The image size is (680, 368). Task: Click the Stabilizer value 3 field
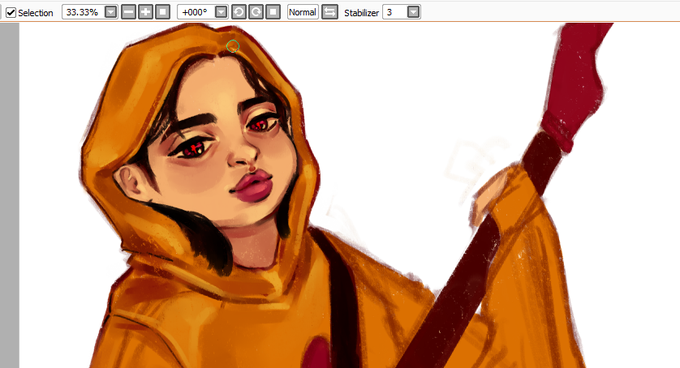395,12
